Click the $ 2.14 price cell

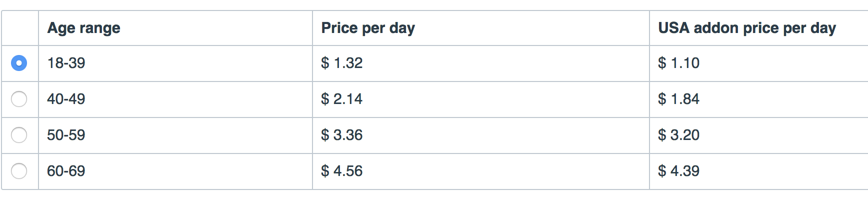click(x=481, y=99)
